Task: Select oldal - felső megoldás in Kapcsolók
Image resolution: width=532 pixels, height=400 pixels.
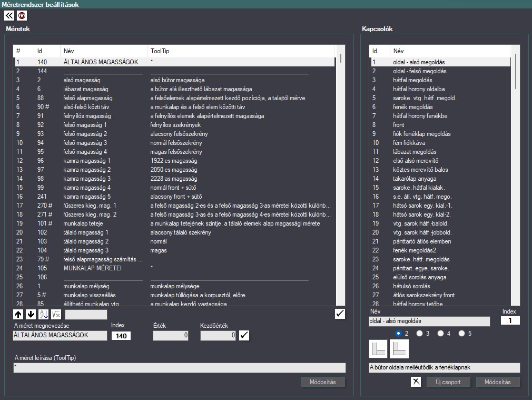Action: coord(440,71)
